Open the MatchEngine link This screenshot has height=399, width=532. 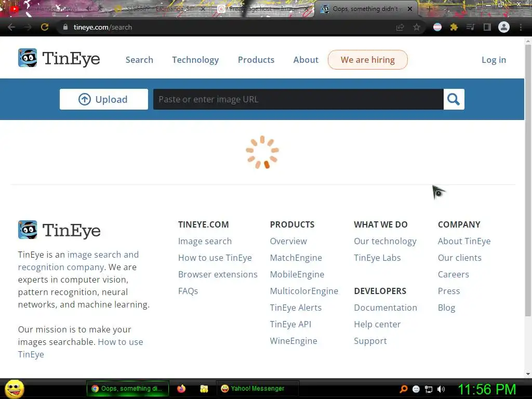click(296, 258)
